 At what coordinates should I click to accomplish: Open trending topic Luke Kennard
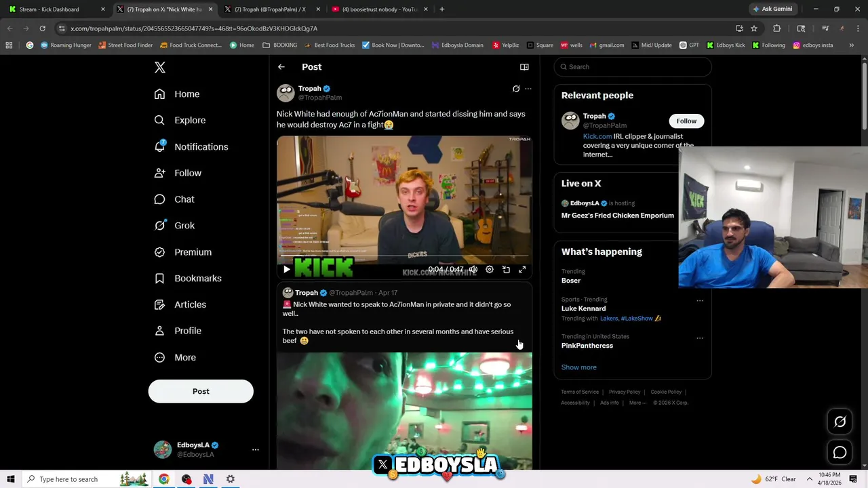(583, 308)
